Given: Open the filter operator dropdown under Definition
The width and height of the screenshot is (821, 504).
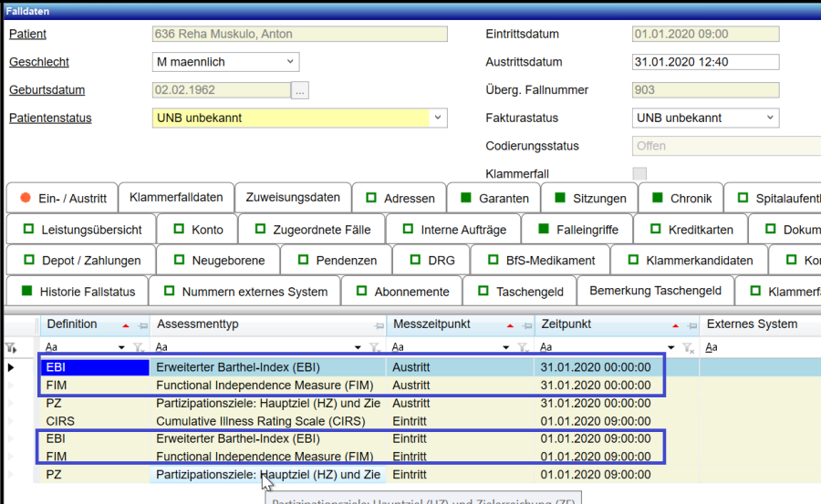Looking at the screenshot, I should [x=122, y=348].
